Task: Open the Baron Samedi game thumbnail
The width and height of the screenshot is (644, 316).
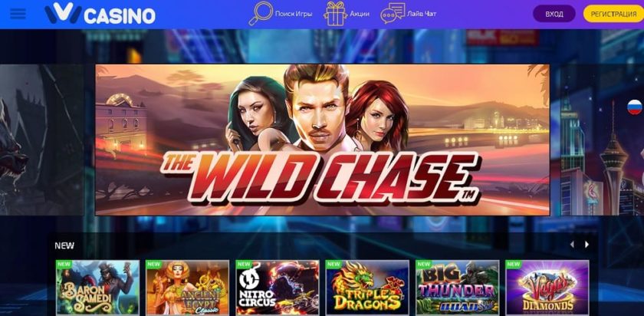Action: [98, 288]
